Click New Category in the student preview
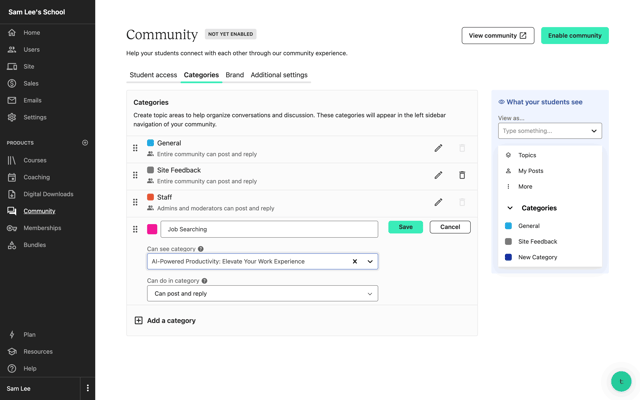The width and height of the screenshot is (640, 400). (538, 257)
